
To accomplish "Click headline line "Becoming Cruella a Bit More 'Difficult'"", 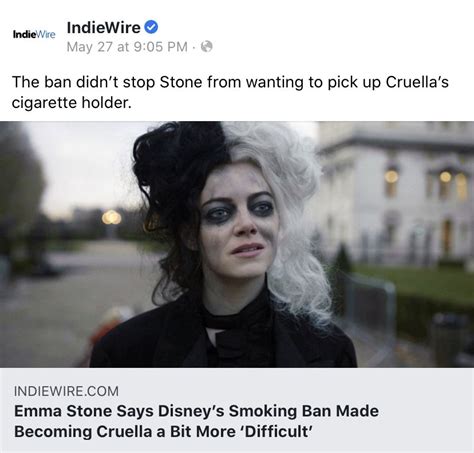I will click(x=163, y=431).
